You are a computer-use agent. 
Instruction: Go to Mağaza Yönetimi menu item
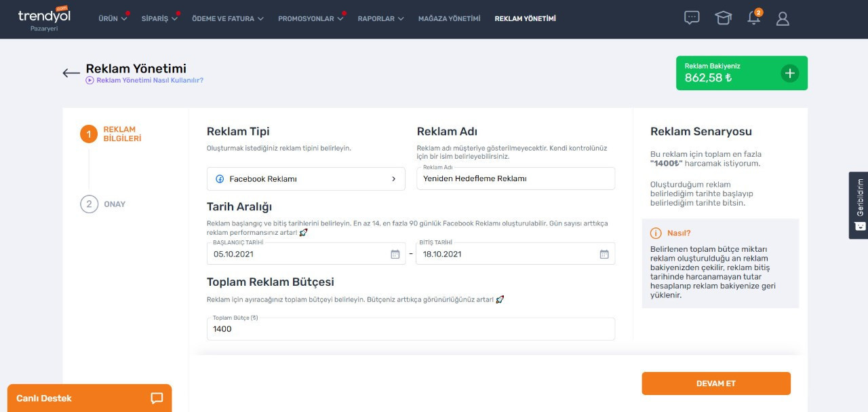pyautogui.click(x=449, y=19)
